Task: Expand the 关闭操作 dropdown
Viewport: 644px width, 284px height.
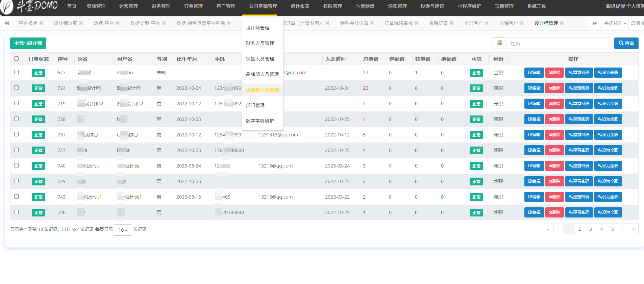Action: pyautogui.click(x=615, y=23)
